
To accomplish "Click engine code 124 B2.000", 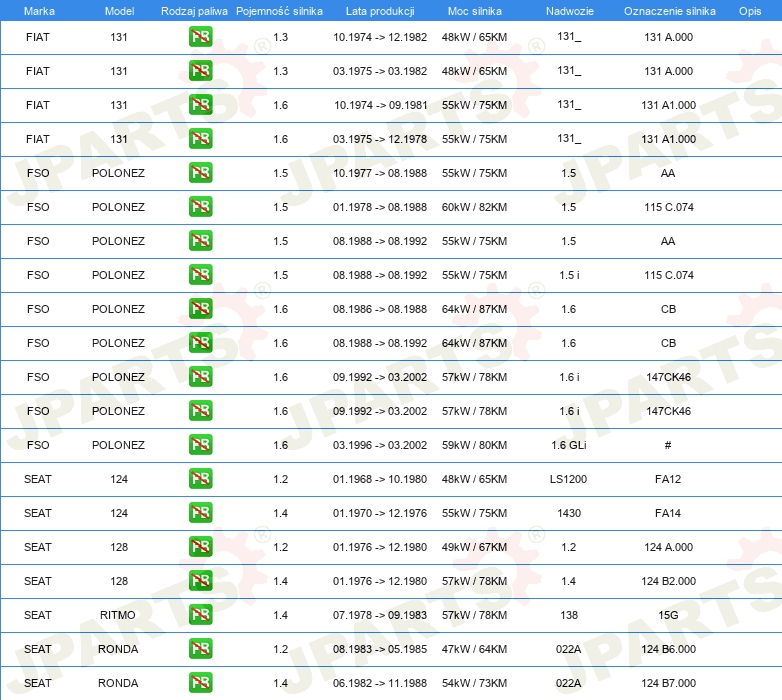I will pyautogui.click(x=668, y=581).
